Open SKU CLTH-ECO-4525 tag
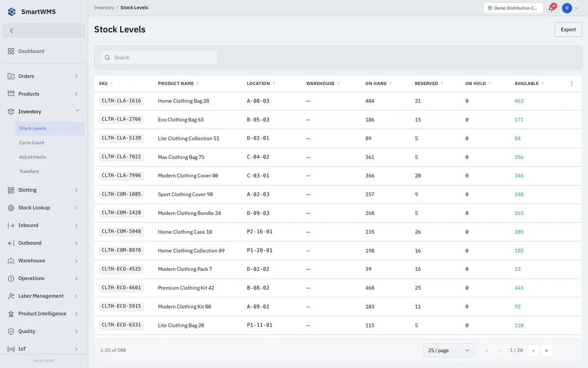The width and height of the screenshot is (588, 368). [x=122, y=269]
